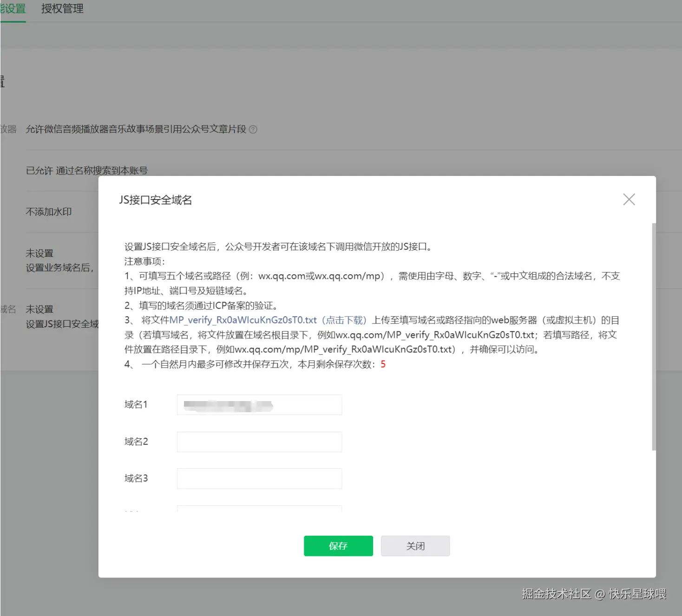Click the green 保存 button
This screenshot has height=616, width=682.
[338, 546]
